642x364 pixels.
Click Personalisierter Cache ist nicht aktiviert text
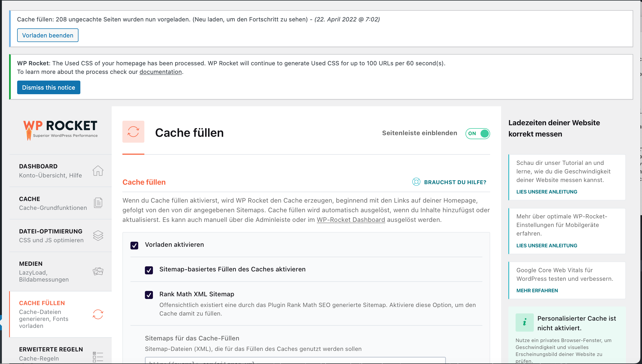click(x=577, y=323)
